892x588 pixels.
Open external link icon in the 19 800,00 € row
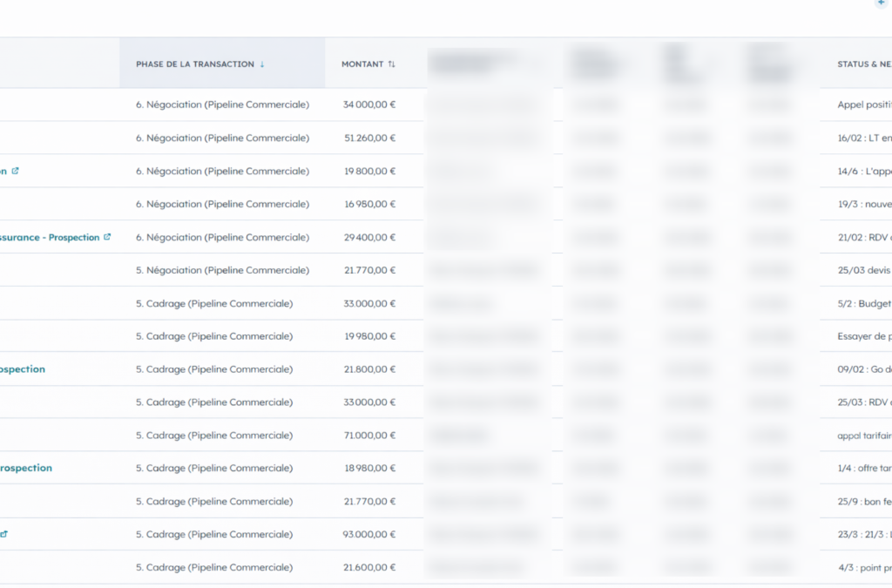tap(15, 171)
